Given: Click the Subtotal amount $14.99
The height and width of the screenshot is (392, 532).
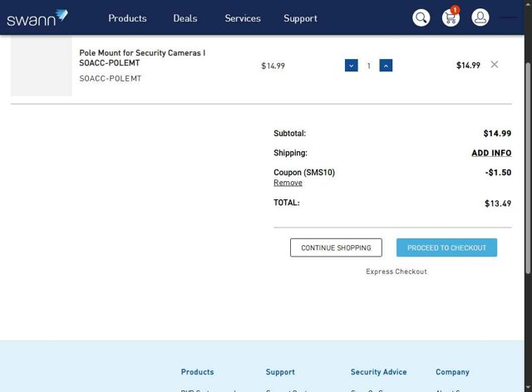Looking at the screenshot, I should 497,133.
